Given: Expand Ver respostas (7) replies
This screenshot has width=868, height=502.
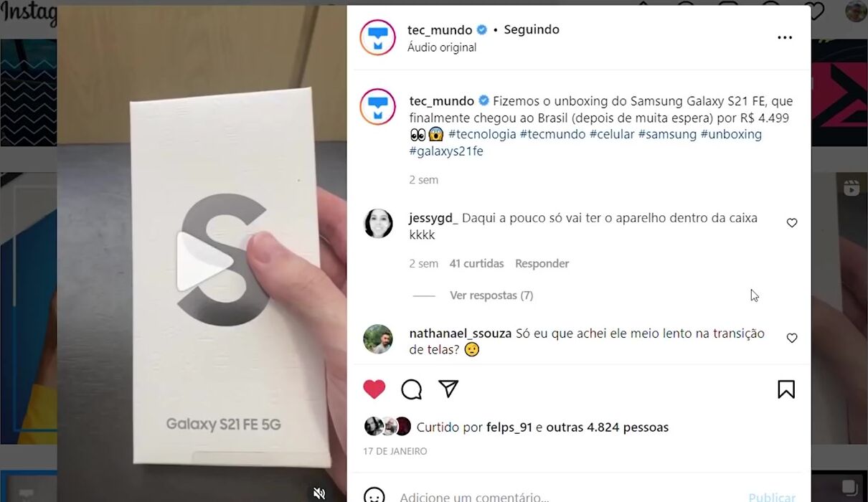Looking at the screenshot, I should click(x=491, y=295).
